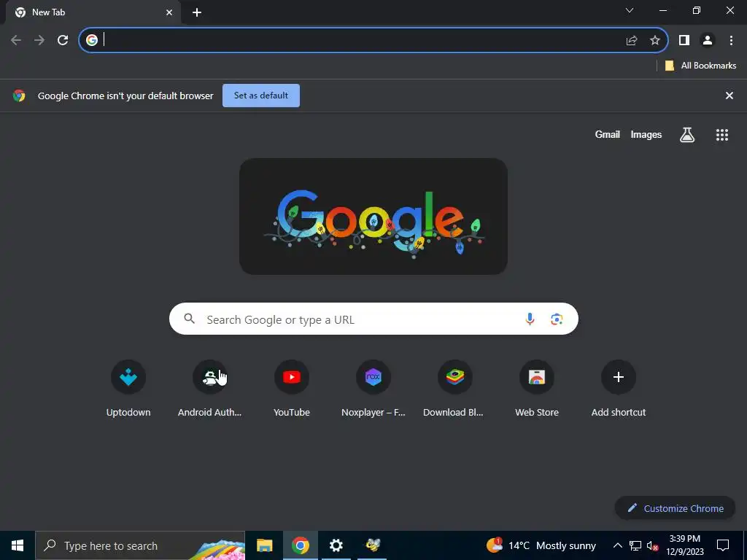This screenshot has width=747, height=560.
Task: Show hidden system tray icons
Action: 617,545
